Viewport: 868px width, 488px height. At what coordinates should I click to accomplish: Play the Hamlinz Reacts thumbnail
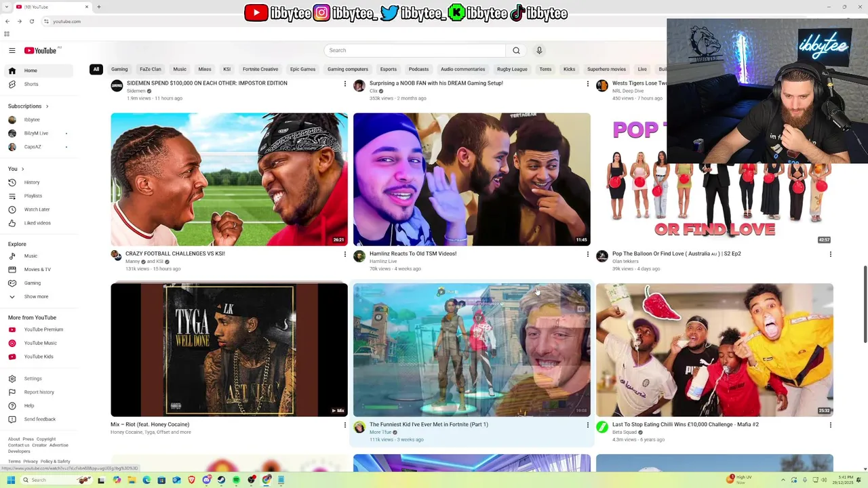(472, 179)
